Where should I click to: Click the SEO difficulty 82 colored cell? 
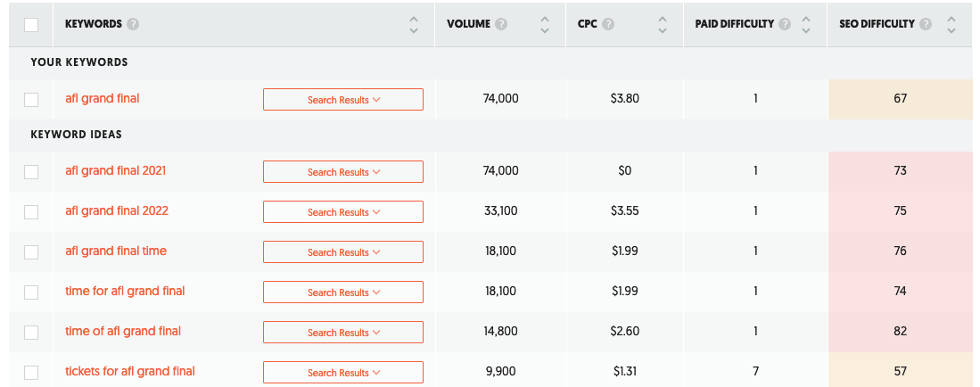point(900,331)
